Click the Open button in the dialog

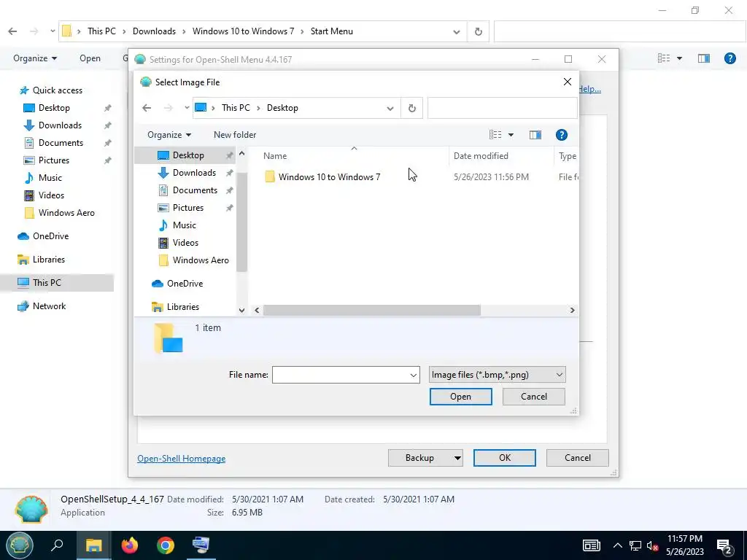[461, 397]
